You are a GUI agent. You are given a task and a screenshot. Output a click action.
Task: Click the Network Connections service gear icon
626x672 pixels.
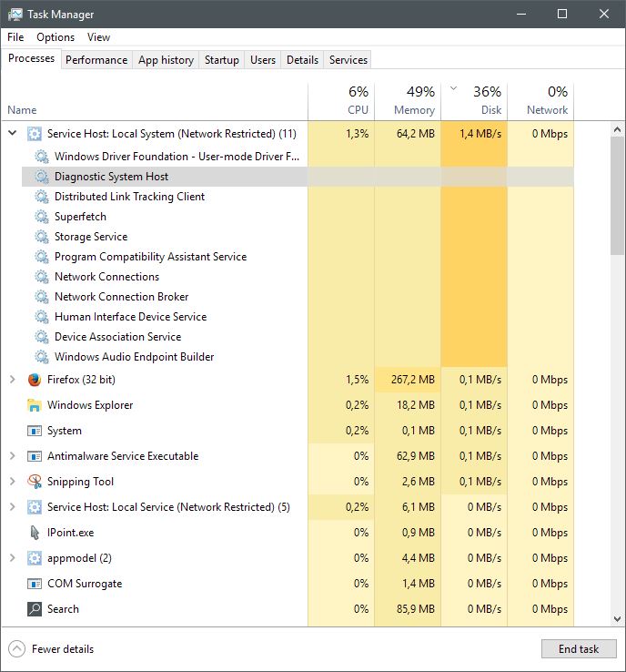pyautogui.click(x=42, y=277)
